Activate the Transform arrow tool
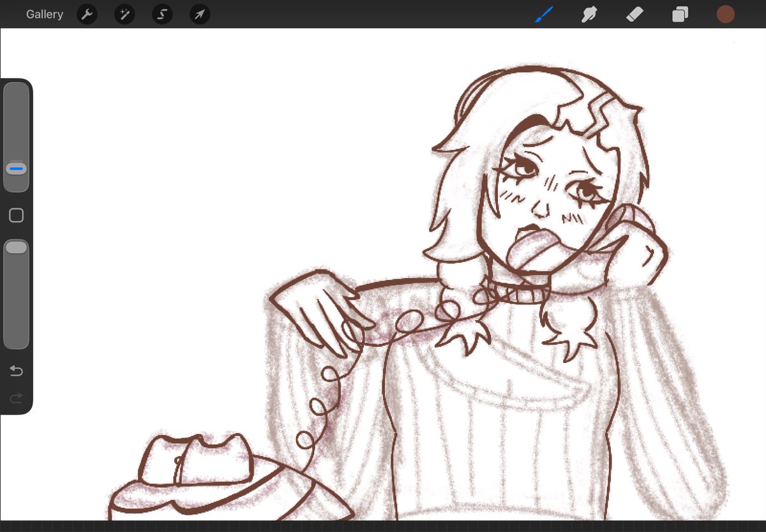Screen dimensions: 766x532 point(200,14)
